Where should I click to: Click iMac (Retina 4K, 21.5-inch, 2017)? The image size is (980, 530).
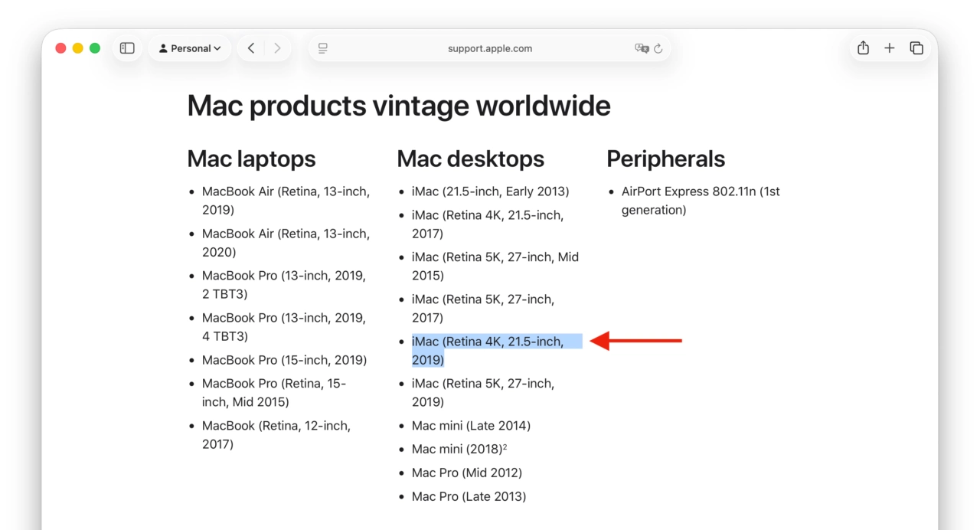click(488, 224)
